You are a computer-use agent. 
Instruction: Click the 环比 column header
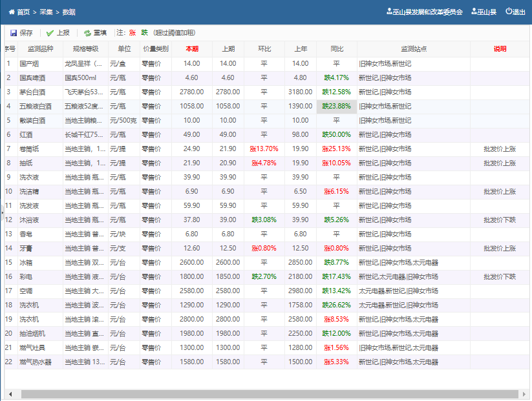tap(264, 49)
